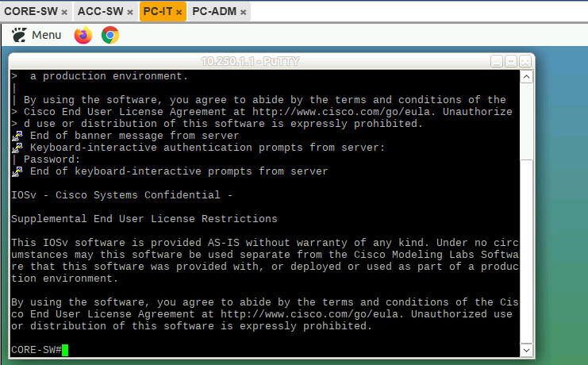Screen dimensions: 588x365
Task: Open the desktop Menu
Action: (x=37, y=35)
